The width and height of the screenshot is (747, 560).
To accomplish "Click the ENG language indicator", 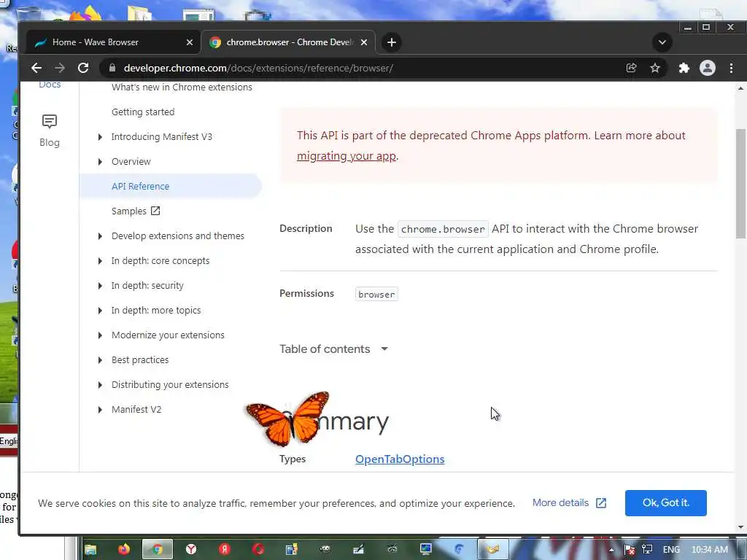I will click(671, 550).
